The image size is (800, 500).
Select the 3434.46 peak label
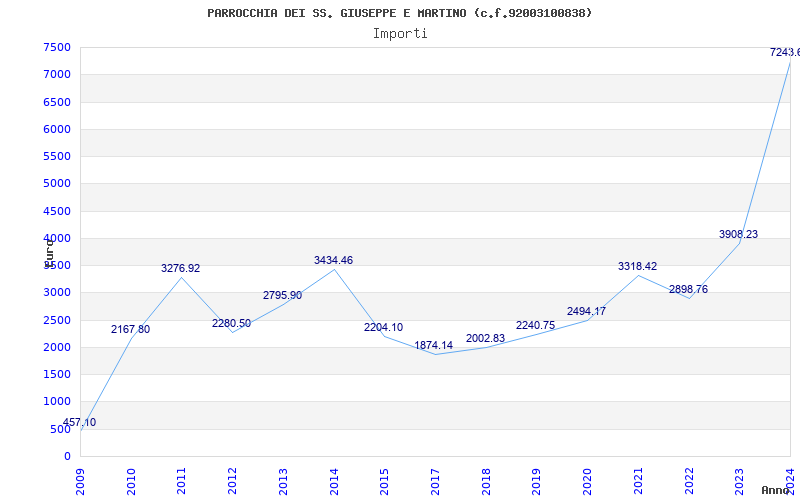pos(333,260)
